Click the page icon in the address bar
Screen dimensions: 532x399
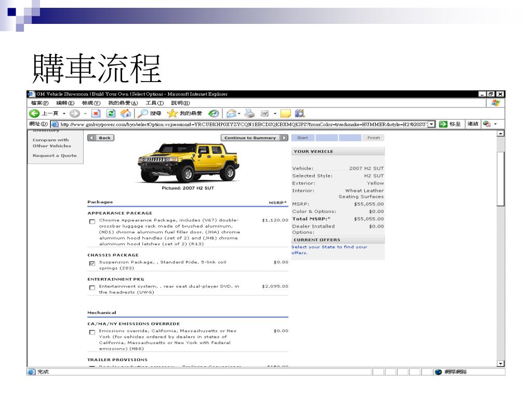[x=55, y=125]
